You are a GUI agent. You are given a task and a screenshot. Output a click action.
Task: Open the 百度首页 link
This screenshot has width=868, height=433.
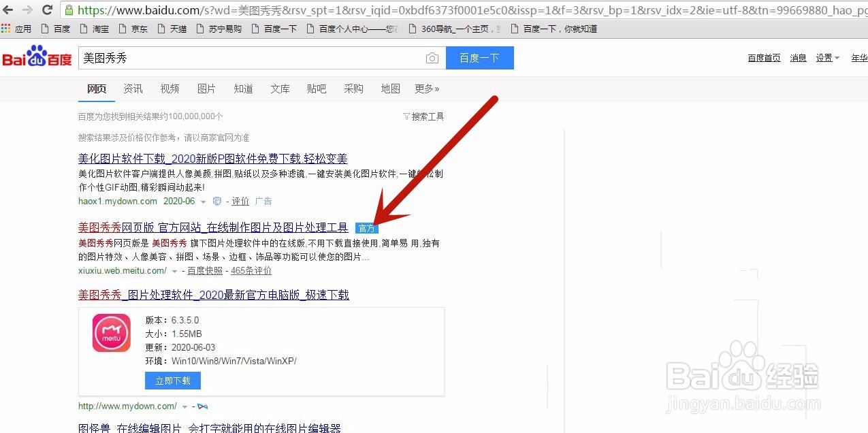coord(764,58)
